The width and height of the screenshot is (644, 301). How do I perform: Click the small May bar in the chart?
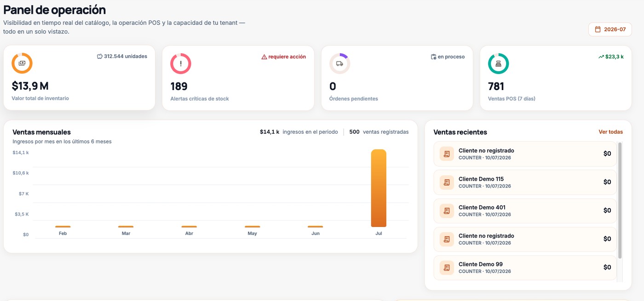(252, 227)
